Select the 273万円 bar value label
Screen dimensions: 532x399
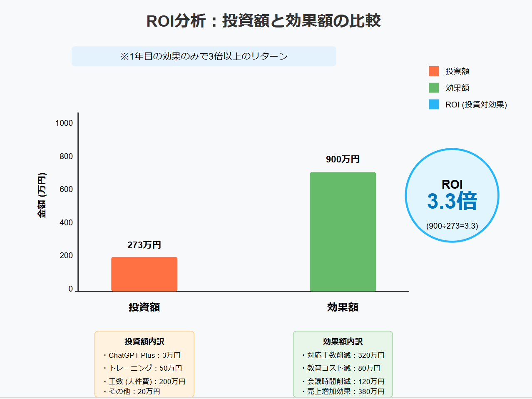[144, 245]
